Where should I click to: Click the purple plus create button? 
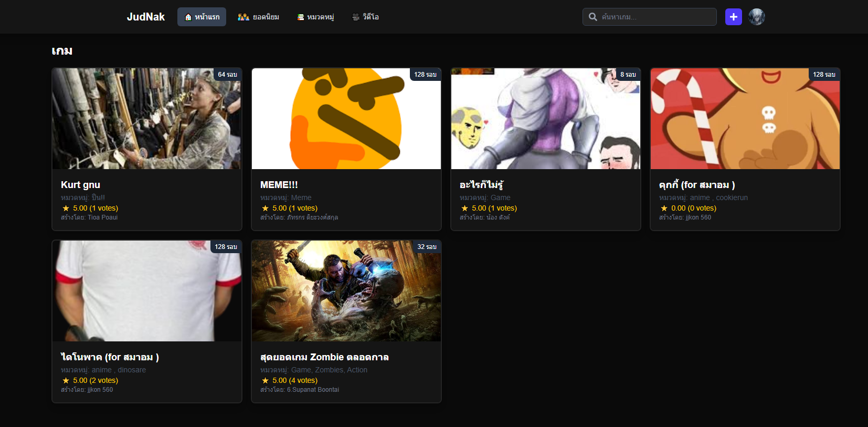[733, 17]
